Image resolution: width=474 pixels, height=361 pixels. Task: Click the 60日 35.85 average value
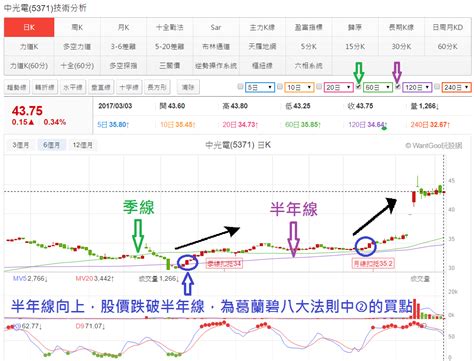[303, 125]
